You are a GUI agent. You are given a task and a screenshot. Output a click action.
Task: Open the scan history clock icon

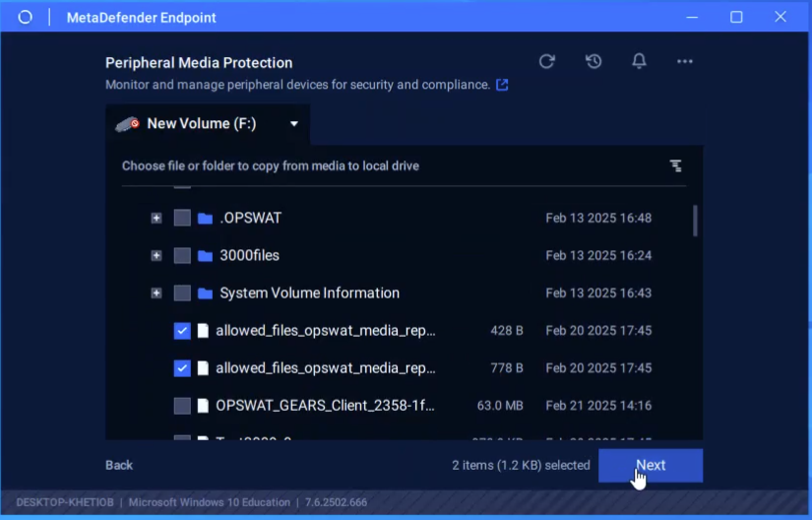click(593, 62)
